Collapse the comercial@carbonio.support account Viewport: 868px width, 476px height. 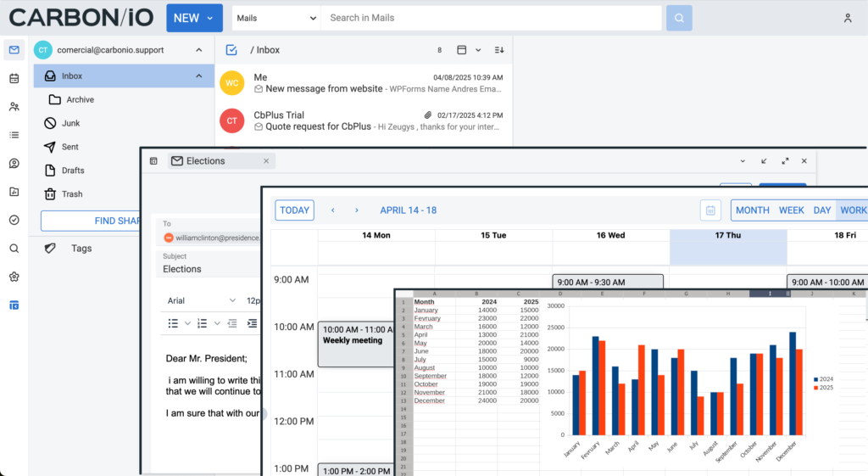198,50
